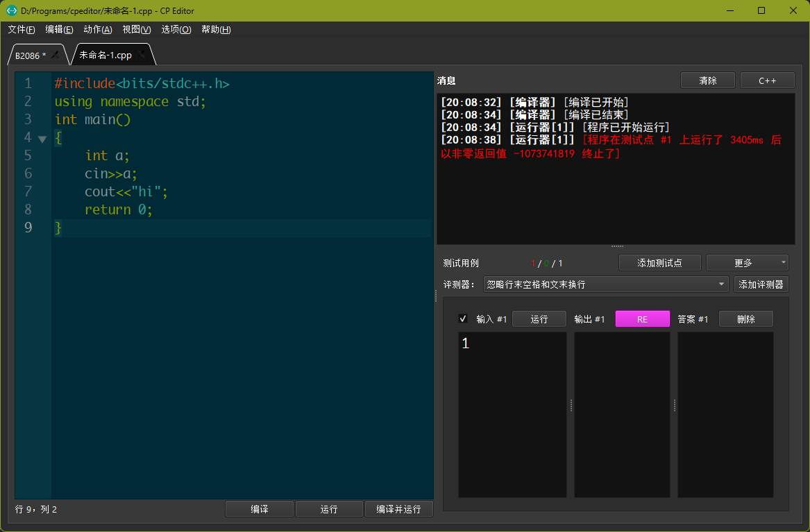Collapse the code fold arrow at line 4
The height and width of the screenshot is (532, 810).
point(42,138)
